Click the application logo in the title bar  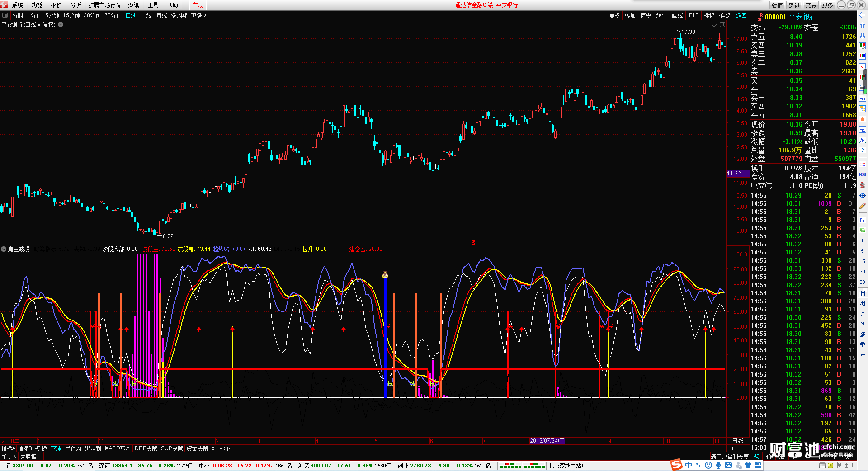coord(4,5)
